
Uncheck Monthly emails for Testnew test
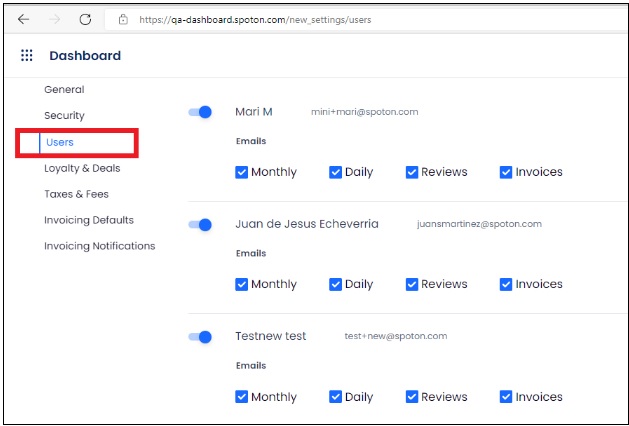click(241, 397)
